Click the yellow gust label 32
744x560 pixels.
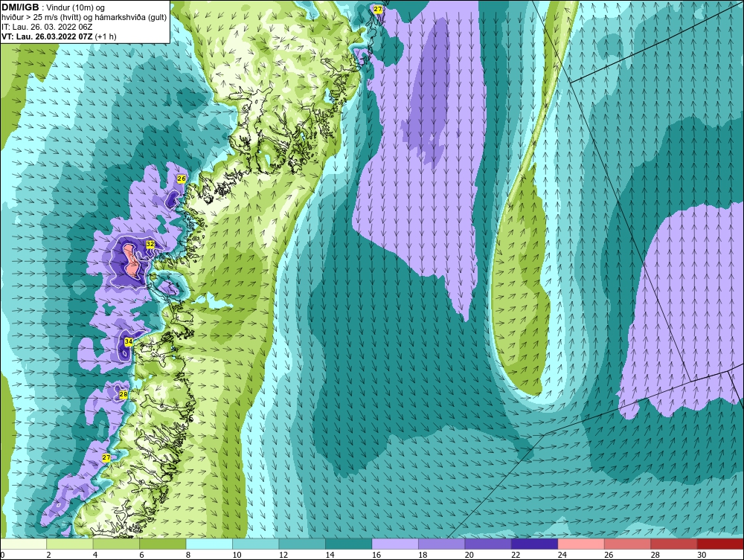point(150,244)
